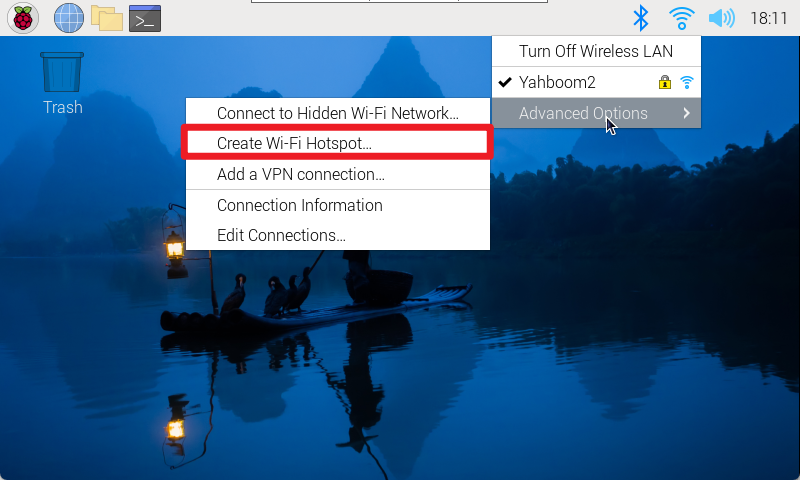The height and width of the screenshot is (480, 800).
Task: Select Create Wi-Fi Hotspot
Action: point(338,143)
